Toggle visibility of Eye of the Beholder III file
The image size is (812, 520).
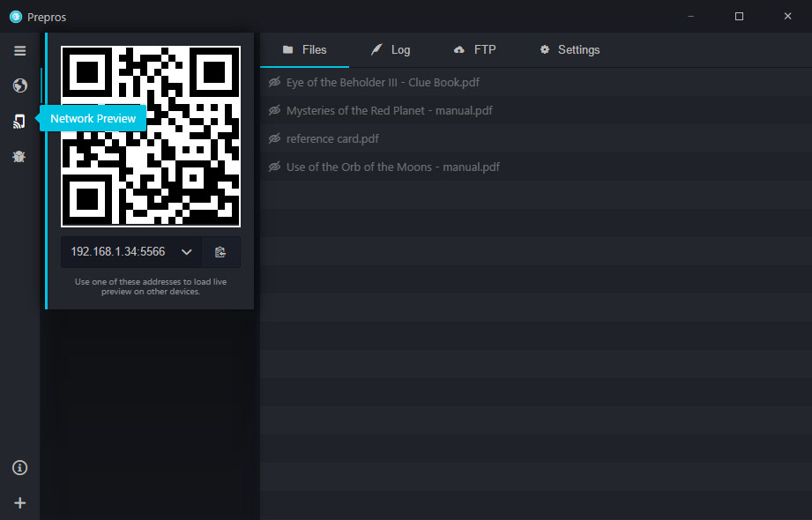coord(274,82)
